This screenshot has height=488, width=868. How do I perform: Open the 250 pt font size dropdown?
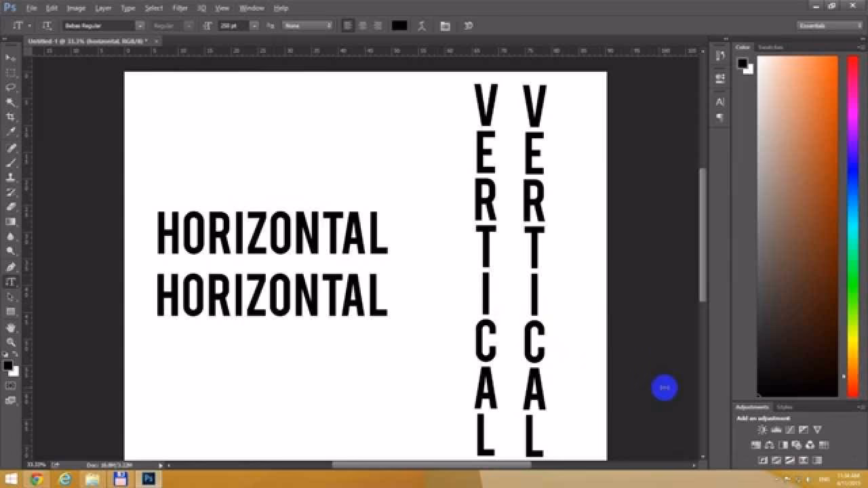pyautogui.click(x=254, y=26)
